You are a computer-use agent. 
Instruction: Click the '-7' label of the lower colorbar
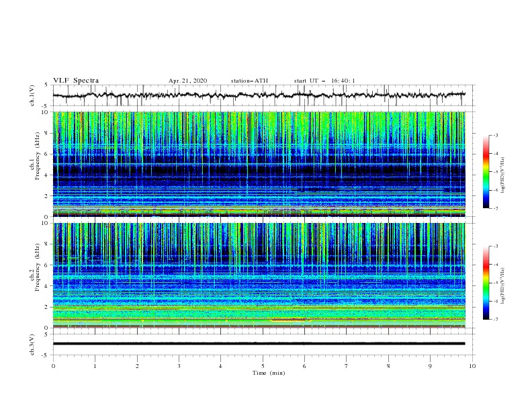pos(495,319)
